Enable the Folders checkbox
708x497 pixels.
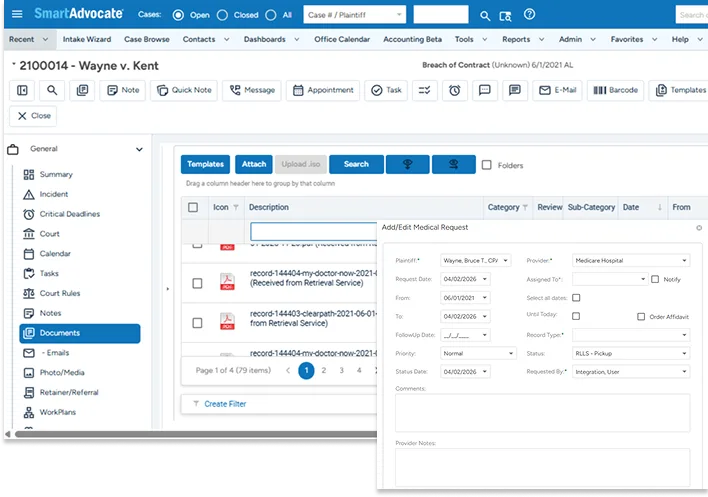pos(487,165)
